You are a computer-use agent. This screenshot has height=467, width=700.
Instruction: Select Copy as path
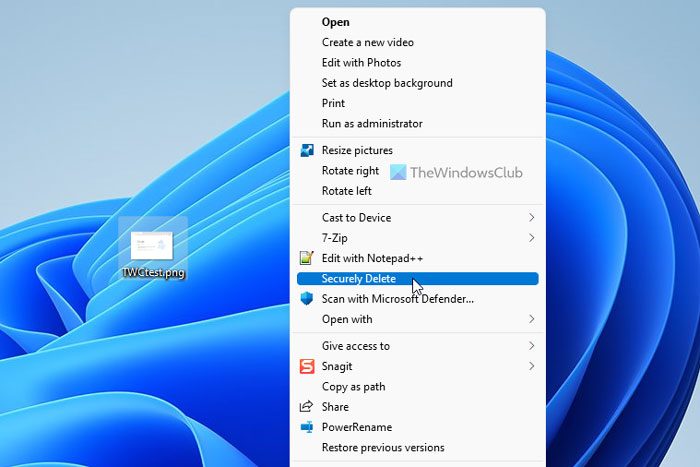click(417, 387)
